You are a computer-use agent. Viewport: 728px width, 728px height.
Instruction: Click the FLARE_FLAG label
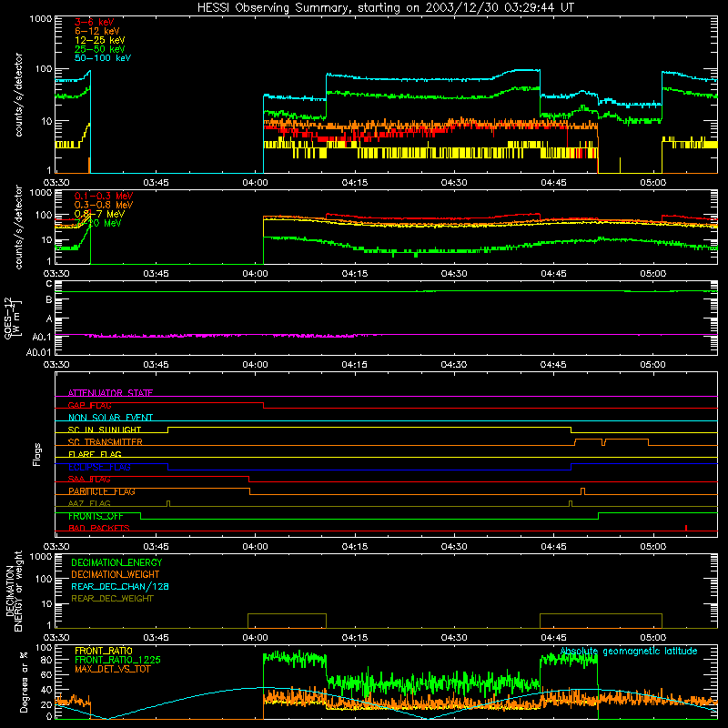(x=95, y=454)
